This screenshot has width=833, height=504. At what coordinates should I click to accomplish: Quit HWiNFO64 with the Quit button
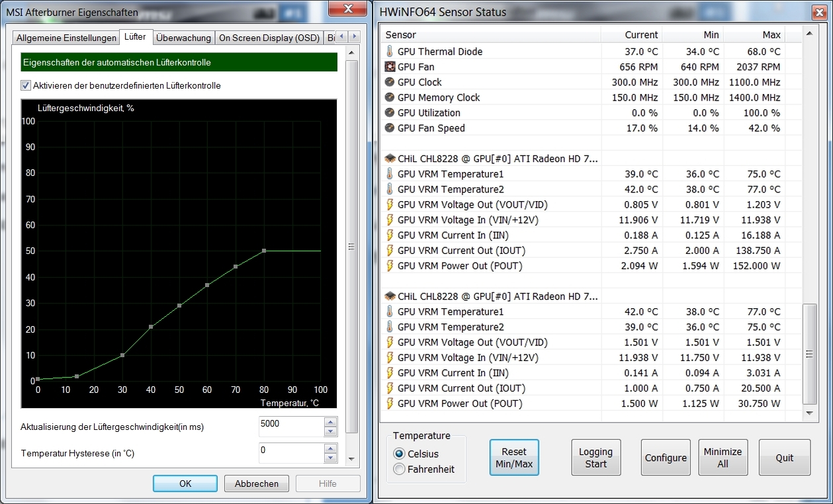pos(785,458)
